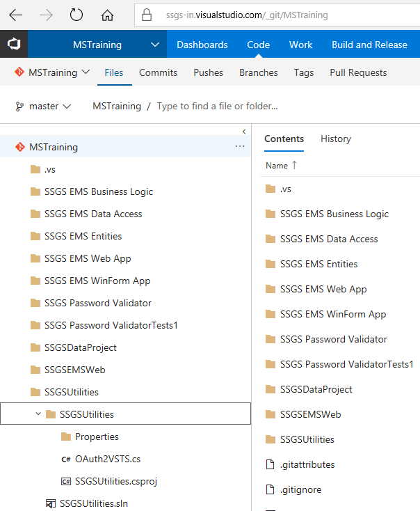Click the sort arrow next to Name column
Screen dimensions: 420x511
tap(294, 165)
